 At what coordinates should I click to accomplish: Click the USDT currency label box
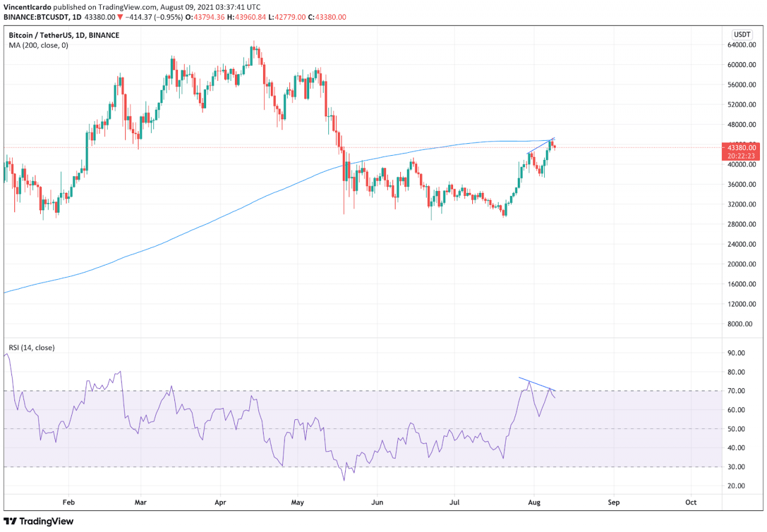click(742, 35)
